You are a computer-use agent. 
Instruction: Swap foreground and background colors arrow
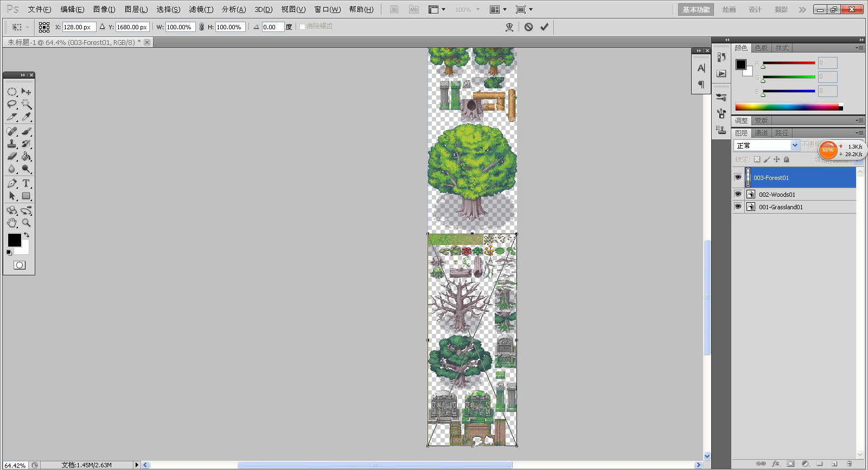click(27, 235)
